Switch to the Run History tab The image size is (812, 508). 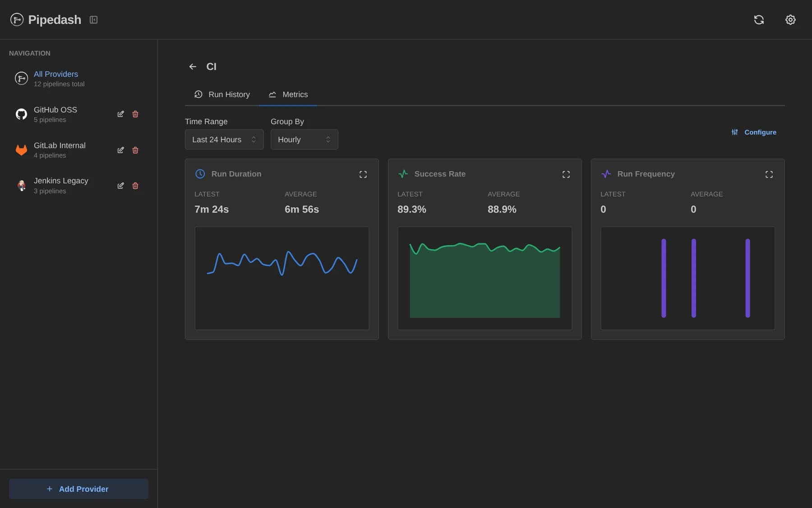click(222, 94)
